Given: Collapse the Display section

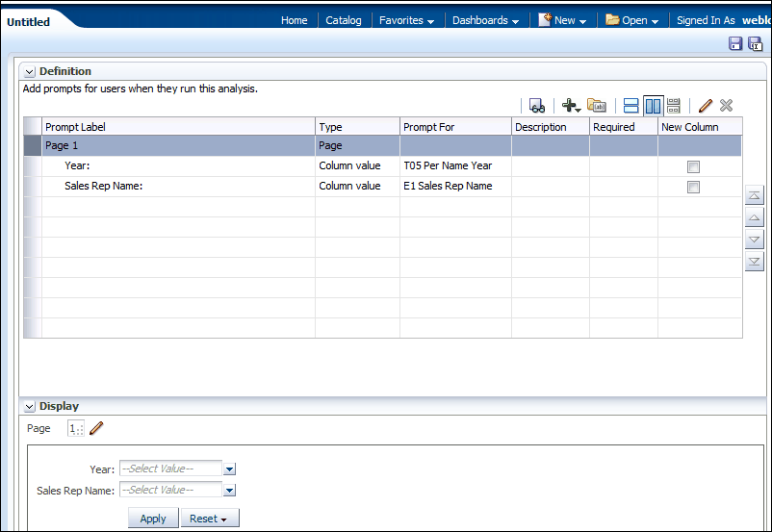Looking at the screenshot, I should pyautogui.click(x=29, y=406).
